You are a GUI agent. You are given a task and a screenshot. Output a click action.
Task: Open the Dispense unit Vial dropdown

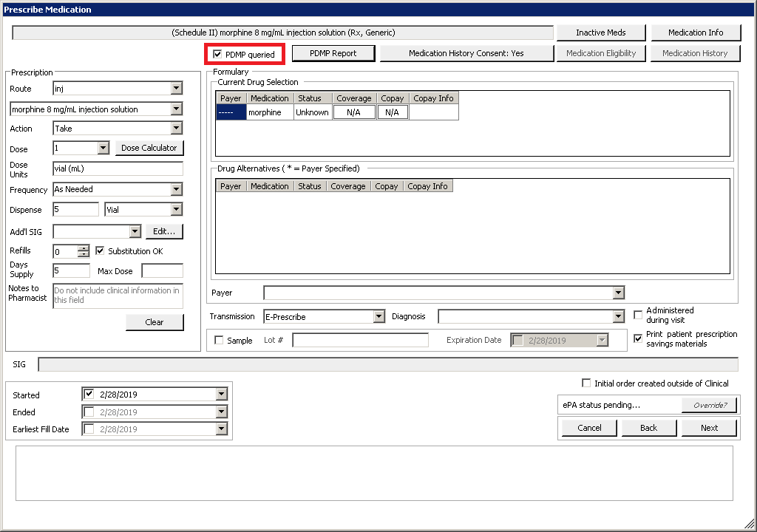[177, 210]
